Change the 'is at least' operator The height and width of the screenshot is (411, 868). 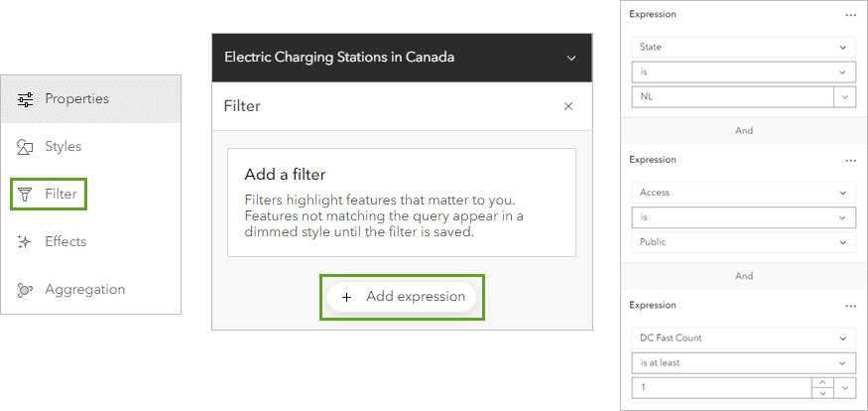(x=743, y=362)
